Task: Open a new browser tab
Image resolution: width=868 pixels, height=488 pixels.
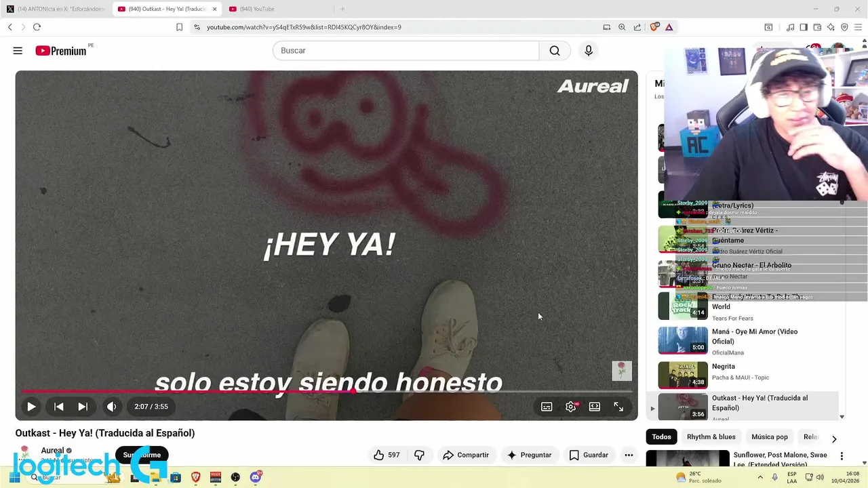Action: click(x=342, y=9)
